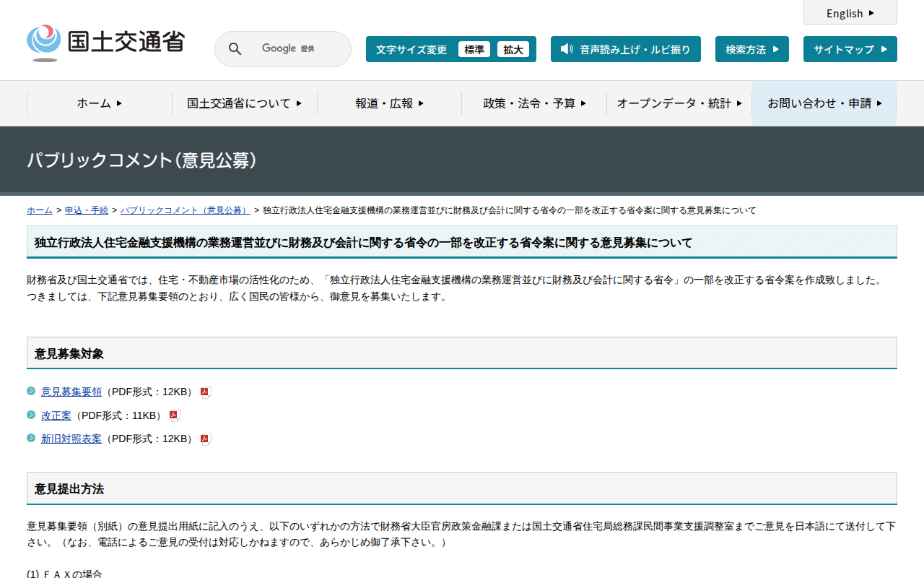Open the 申込・手続 breadcrumb link

pyautogui.click(x=86, y=210)
